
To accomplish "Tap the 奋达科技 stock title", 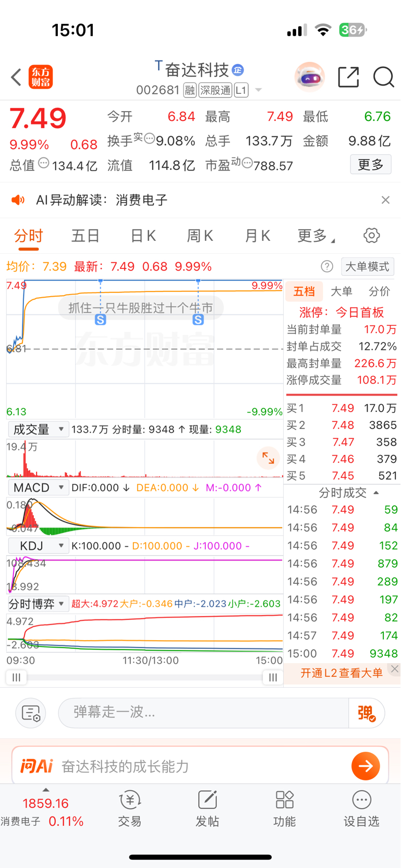I will tap(197, 70).
